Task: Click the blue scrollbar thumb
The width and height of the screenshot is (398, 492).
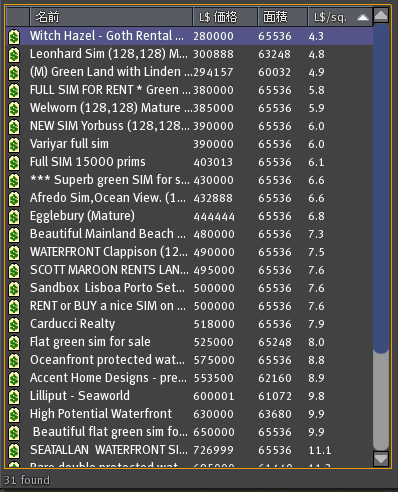Action: coord(381,188)
